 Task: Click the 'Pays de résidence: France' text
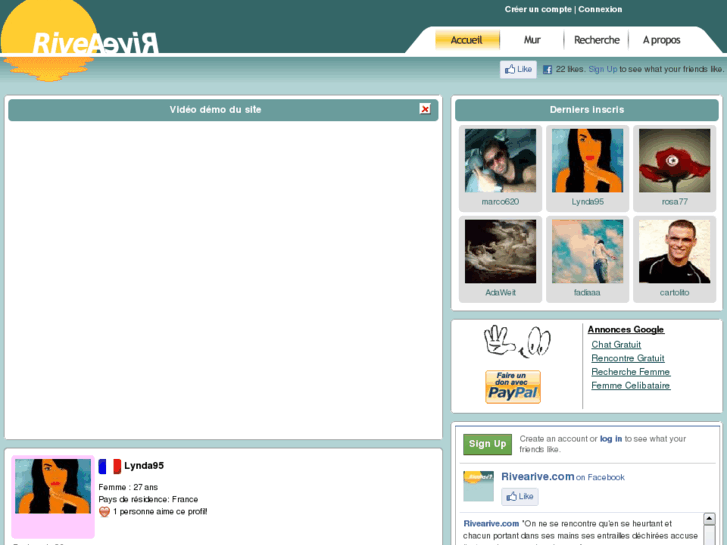point(148,499)
